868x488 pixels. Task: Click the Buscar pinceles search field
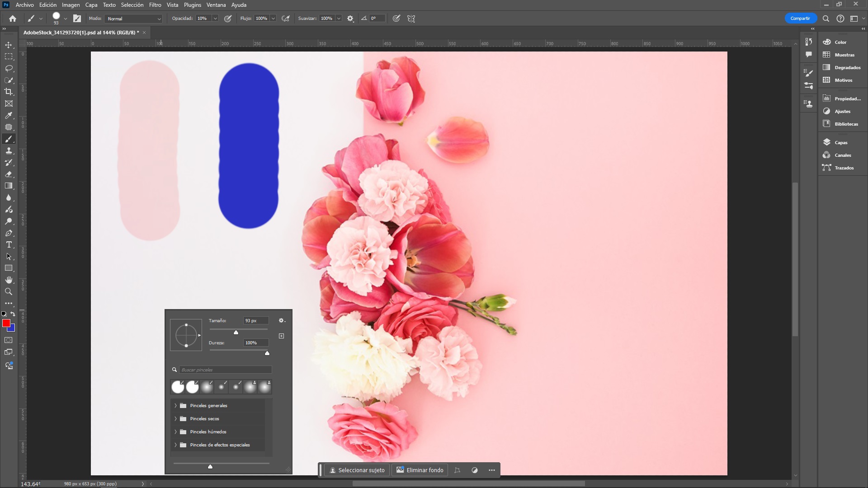click(225, 370)
